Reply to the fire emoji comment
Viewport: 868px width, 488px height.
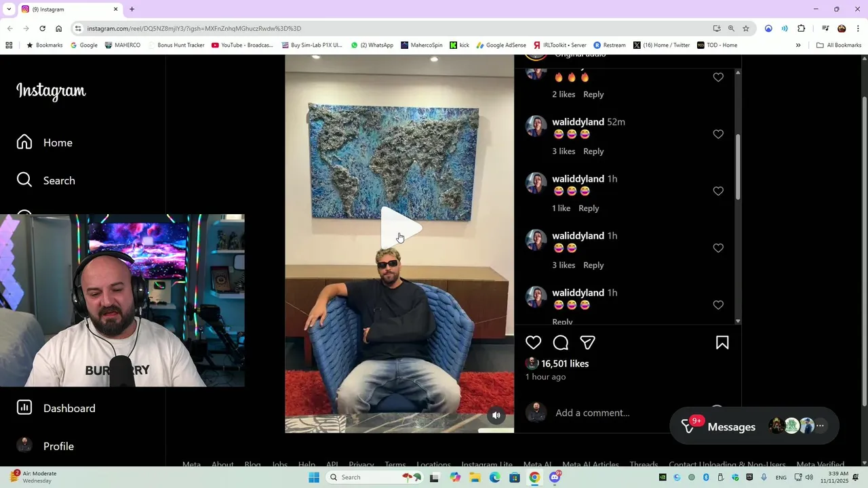[593, 94]
